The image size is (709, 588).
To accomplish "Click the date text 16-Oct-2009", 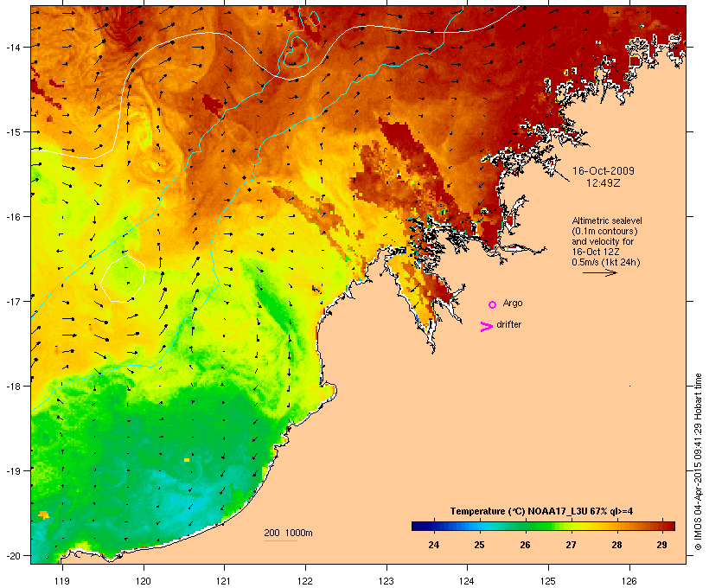I will [604, 171].
